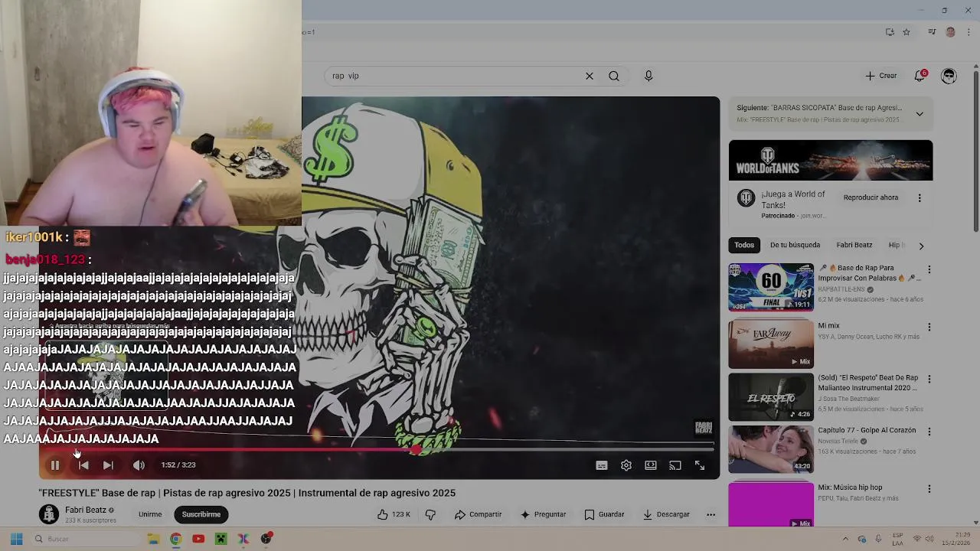Open options for 'Base de Rap Para Improvisar'
The image size is (980, 551).
(x=929, y=269)
